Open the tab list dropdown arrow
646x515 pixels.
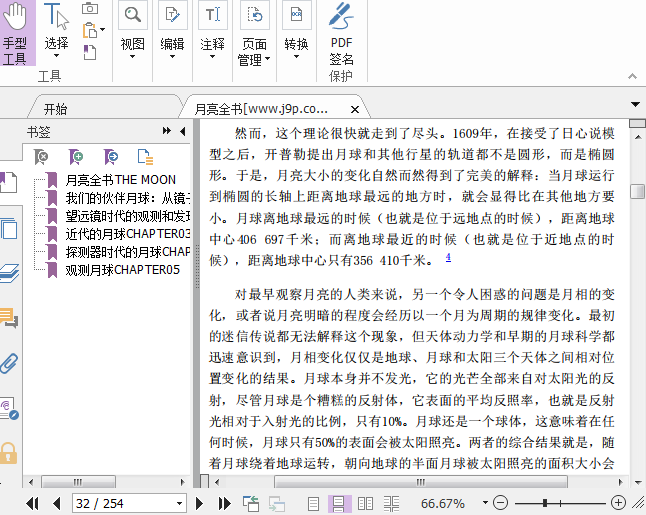pyautogui.click(x=635, y=105)
